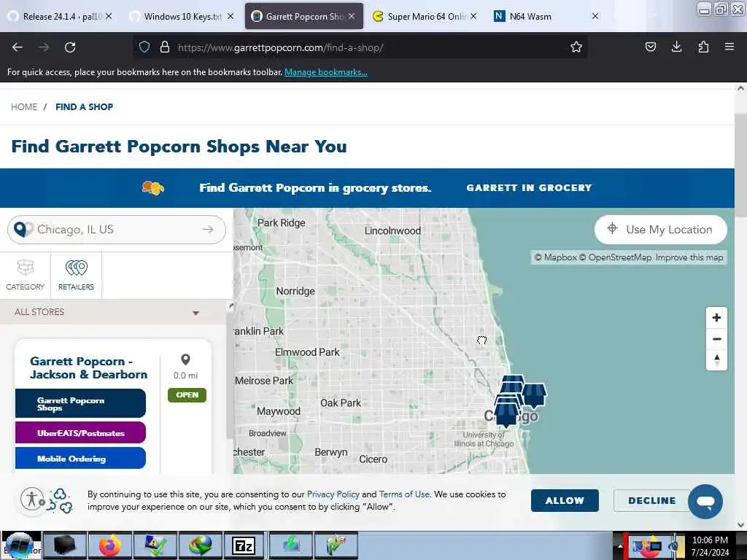Open the Windows Start orb
Viewport: 747px width, 560px height.
[19, 545]
